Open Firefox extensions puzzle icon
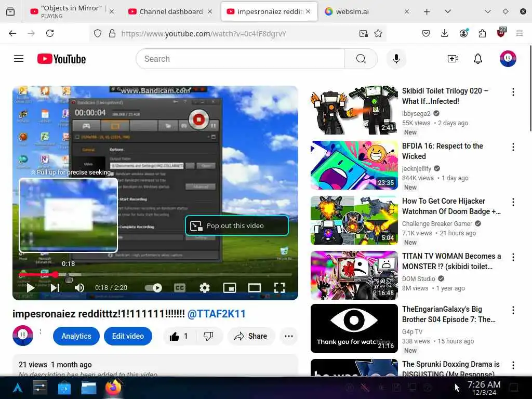The image size is (532, 399). pyautogui.click(x=482, y=33)
